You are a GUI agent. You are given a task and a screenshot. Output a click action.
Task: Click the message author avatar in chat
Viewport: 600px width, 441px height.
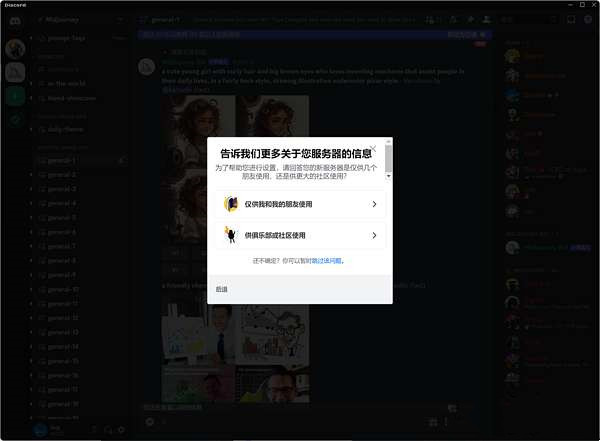click(x=147, y=67)
